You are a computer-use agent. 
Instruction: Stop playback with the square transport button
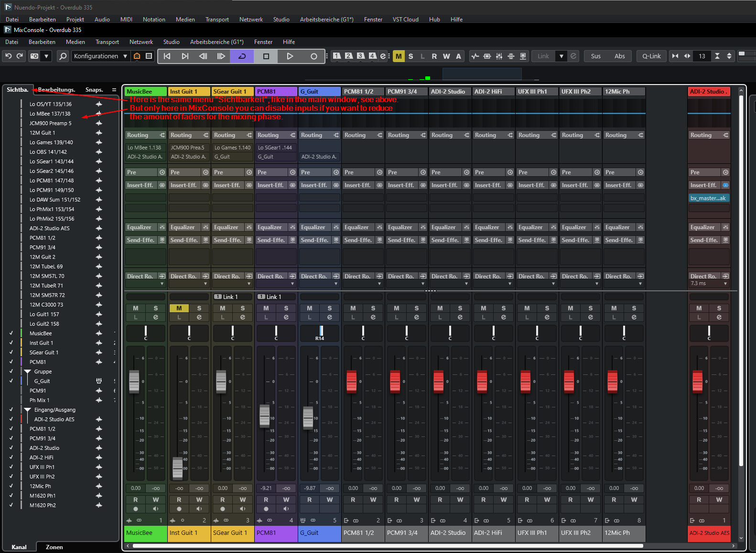tap(266, 56)
